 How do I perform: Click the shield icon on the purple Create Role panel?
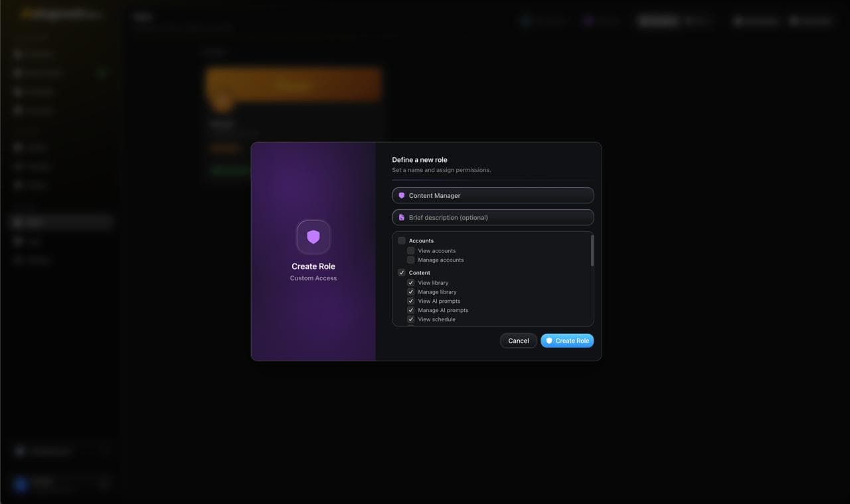(x=313, y=237)
